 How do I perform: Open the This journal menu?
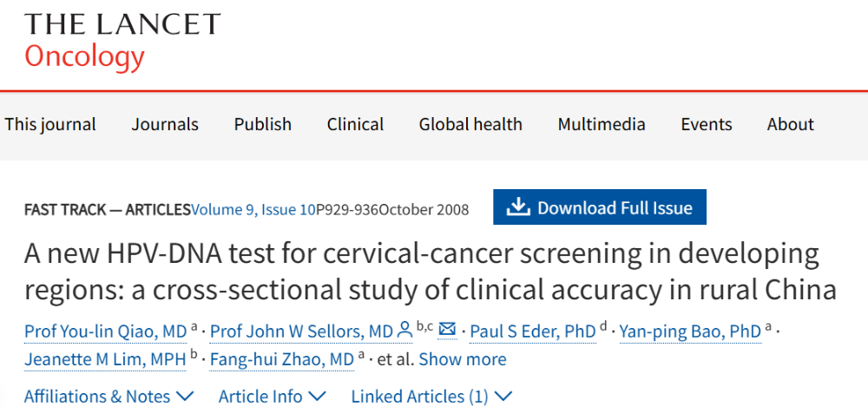coord(50,124)
